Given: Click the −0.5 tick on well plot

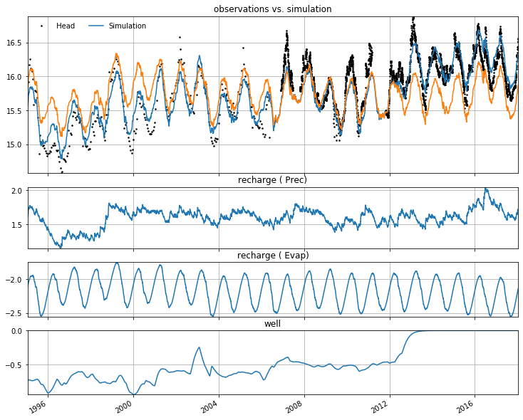Looking at the screenshot, I should coord(14,365).
